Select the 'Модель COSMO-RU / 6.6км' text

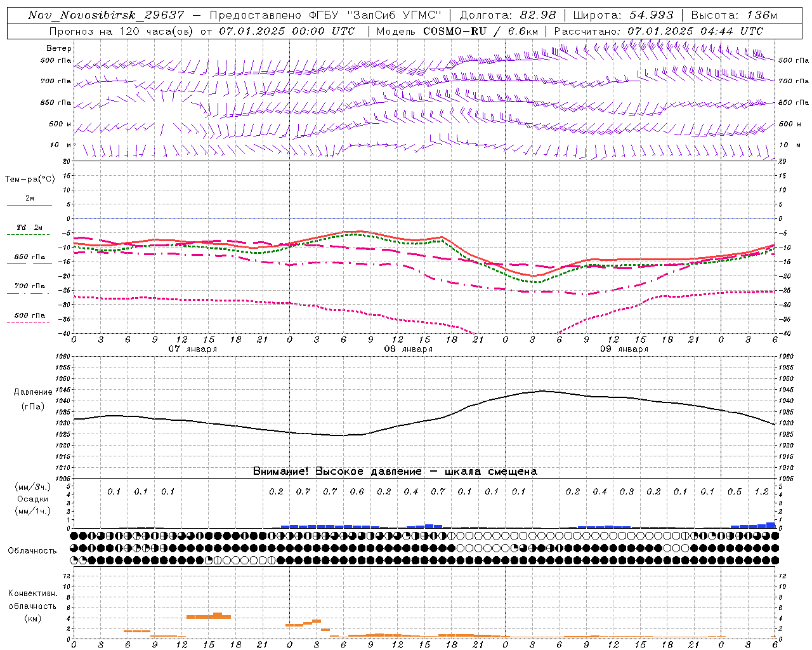coord(457,31)
